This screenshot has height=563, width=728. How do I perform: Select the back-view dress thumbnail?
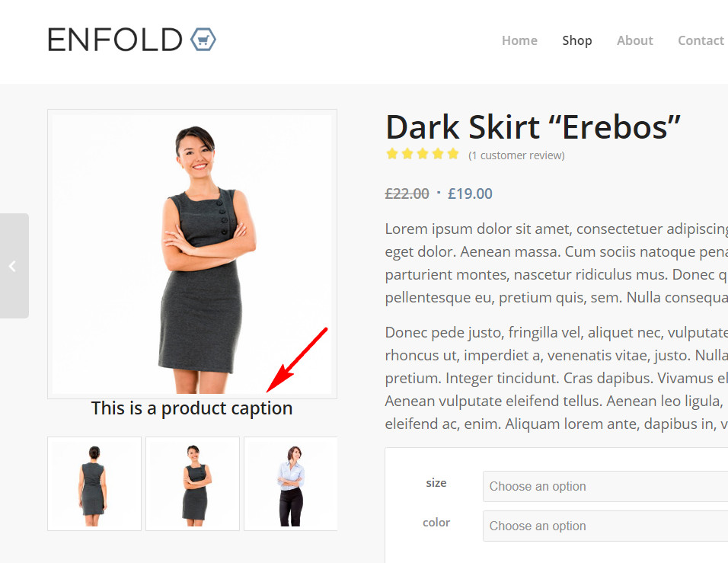[x=94, y=484]
